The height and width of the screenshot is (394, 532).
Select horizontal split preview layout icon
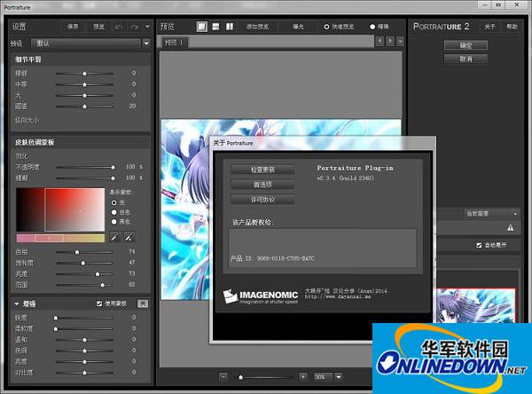[x=215, y=27]
